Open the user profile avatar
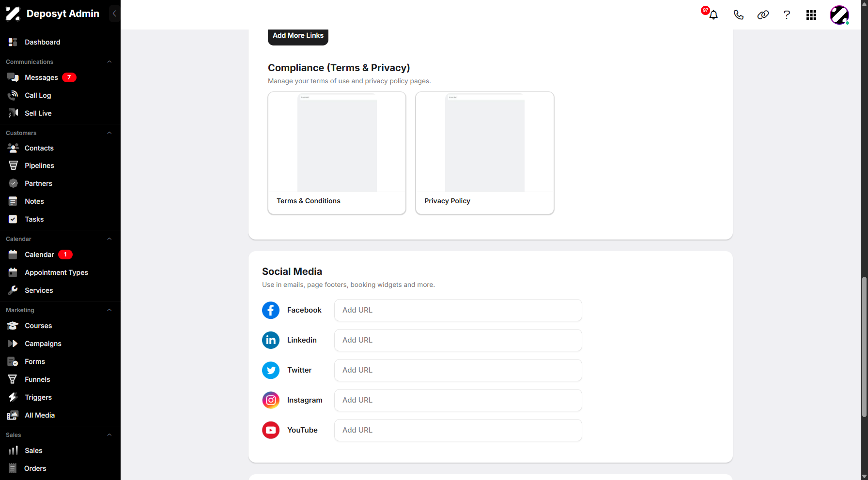The image size is (868, 480). pyautogui.click(x=839, y=15)
